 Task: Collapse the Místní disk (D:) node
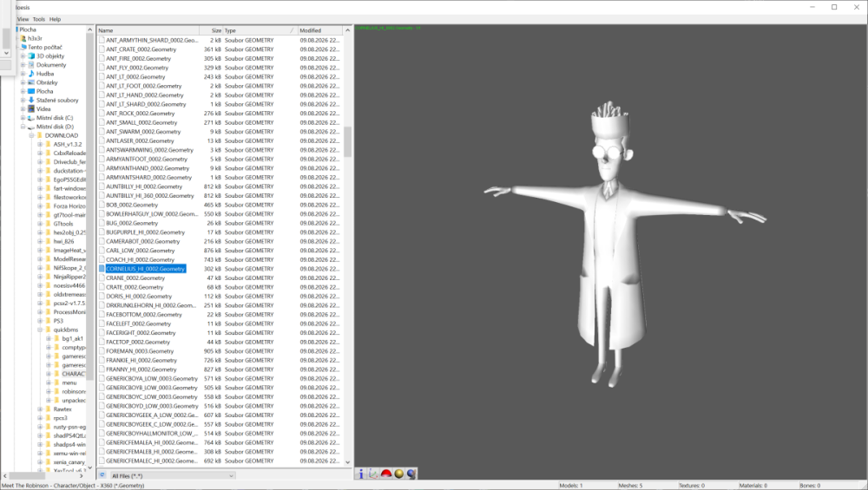(23, 127)
